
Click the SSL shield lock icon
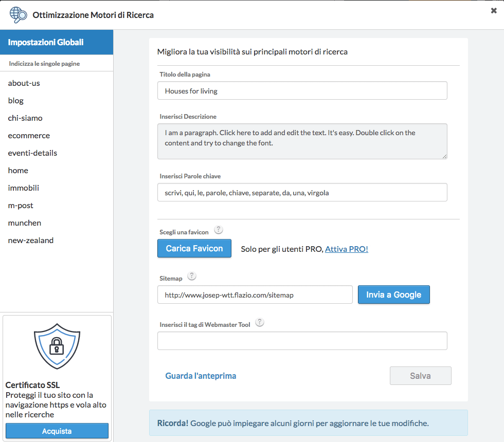tap(57, 346)
